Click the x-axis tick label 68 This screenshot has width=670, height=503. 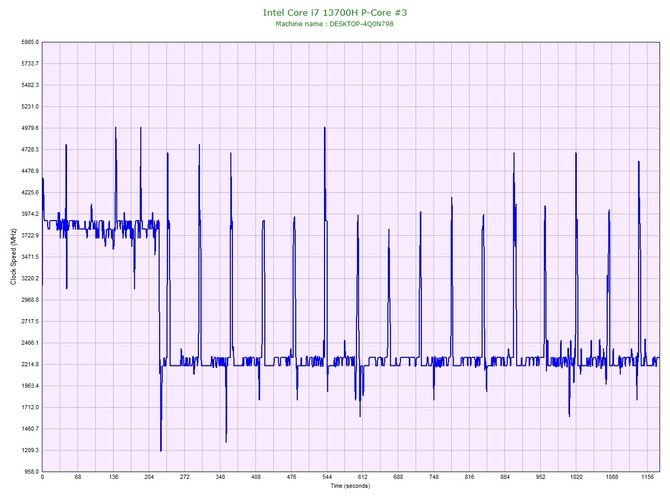click(78, 477)
